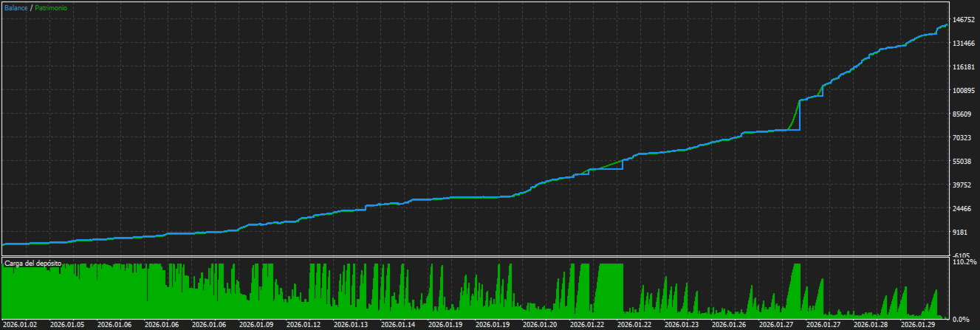The image size is (980, 330).
Task: Click the -6105 axis value
Action: [962, 255]
